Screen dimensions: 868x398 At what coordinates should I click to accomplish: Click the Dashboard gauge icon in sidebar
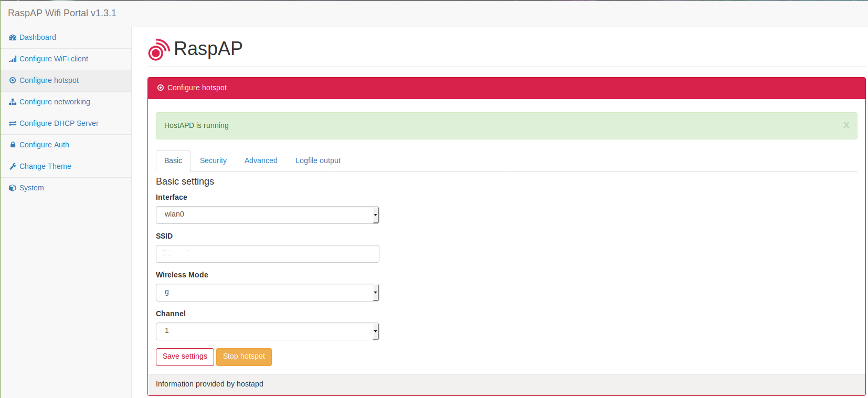pyautogui.click(x=13, y=38)
